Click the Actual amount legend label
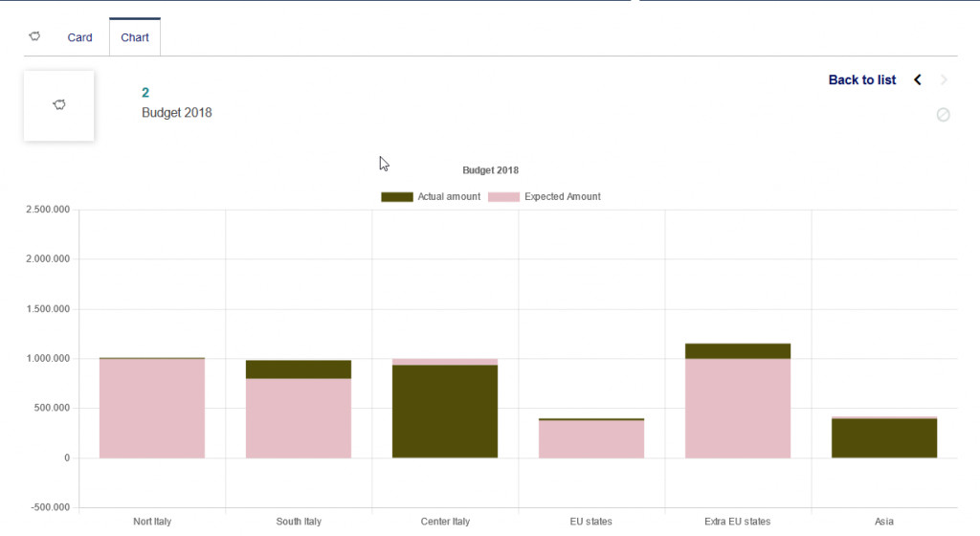Viewport: 980px width, 536px height. [449, 196]
